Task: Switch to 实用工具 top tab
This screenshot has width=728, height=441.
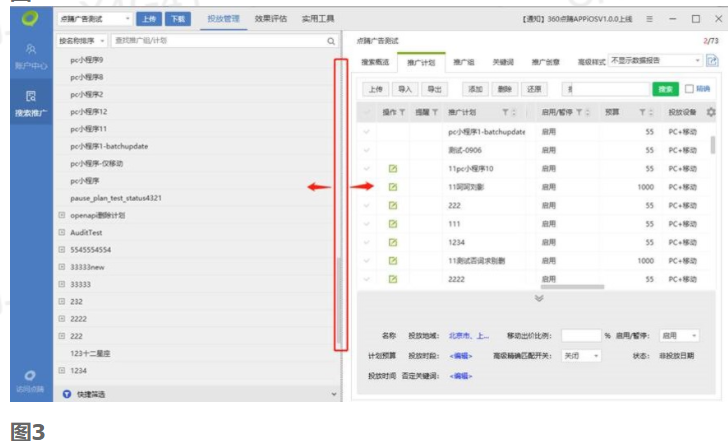Action: 318,19
